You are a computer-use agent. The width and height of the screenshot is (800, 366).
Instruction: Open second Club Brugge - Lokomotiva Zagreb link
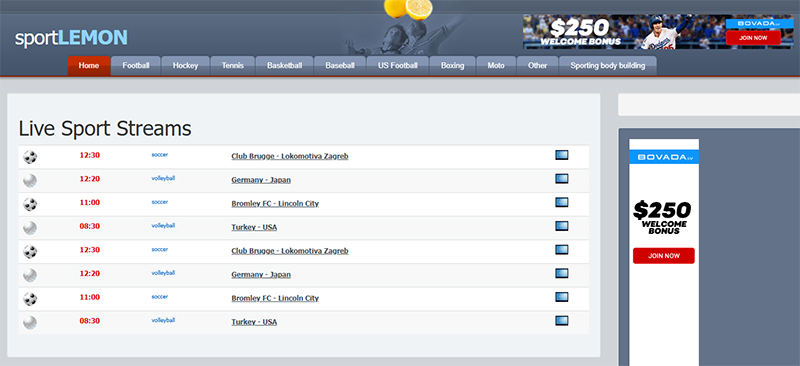290,251
